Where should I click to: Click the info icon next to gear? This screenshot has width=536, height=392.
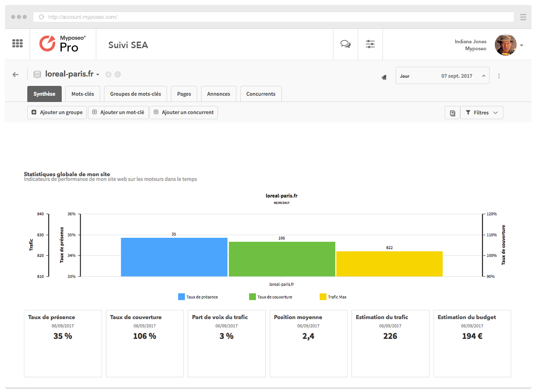(x=118, y=75)
